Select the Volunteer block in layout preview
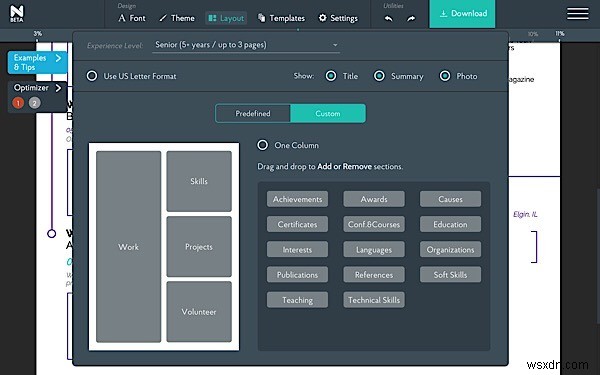Viewport: 600px width, 375px height. pyautogui.click(x=199, y=311)
